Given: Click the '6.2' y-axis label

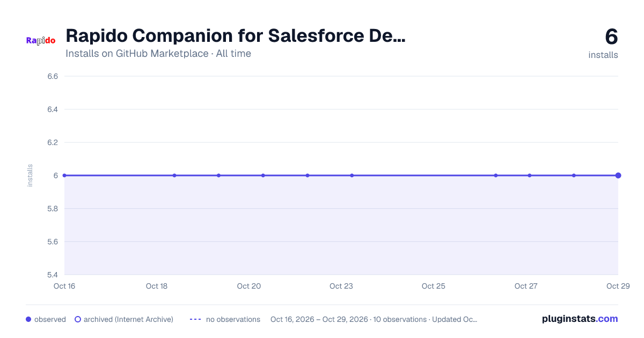Looking at the screenshot, I should pos(53,142).
